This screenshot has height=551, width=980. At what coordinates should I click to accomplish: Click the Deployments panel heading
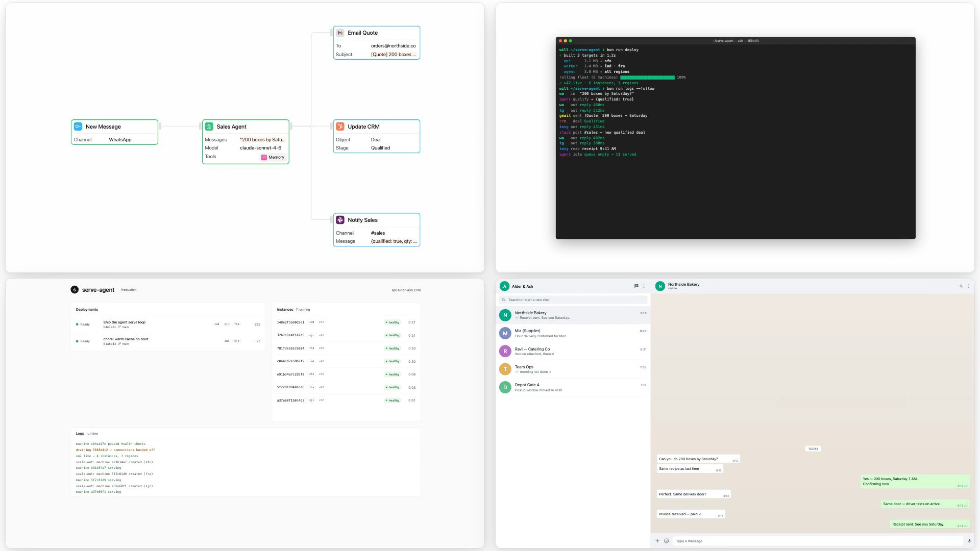coord(87,310)
